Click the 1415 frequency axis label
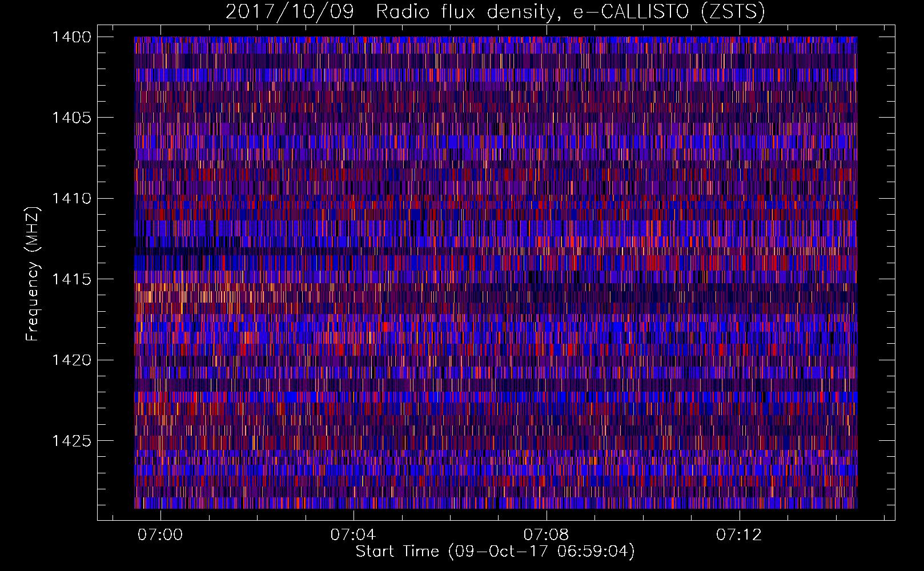Image resolution: width=924 pixels, height=571 pixels. (71, 279)
